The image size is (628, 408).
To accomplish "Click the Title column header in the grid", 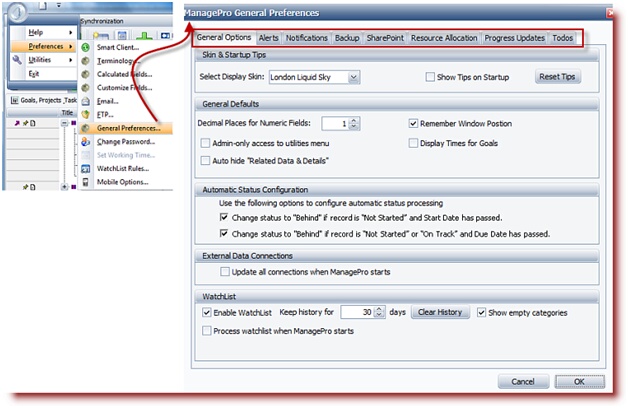I will (67, 113).
